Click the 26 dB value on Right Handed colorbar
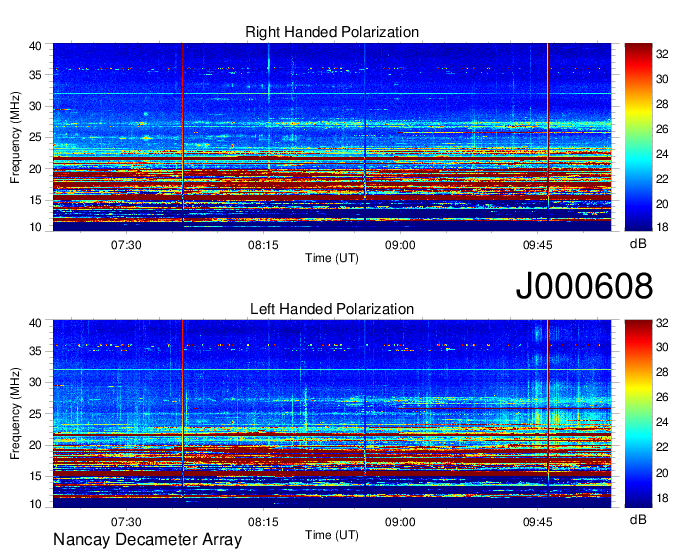This screenshot has width=680, height=552. 662,129
